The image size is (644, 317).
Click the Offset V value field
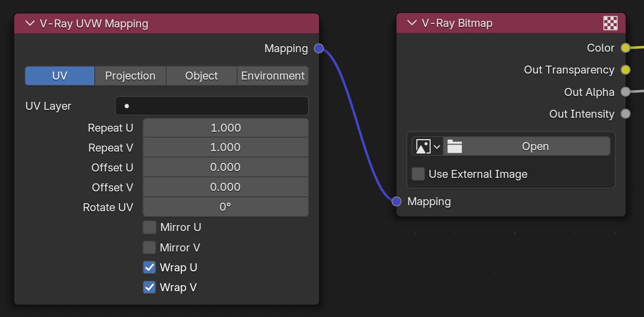226,187
